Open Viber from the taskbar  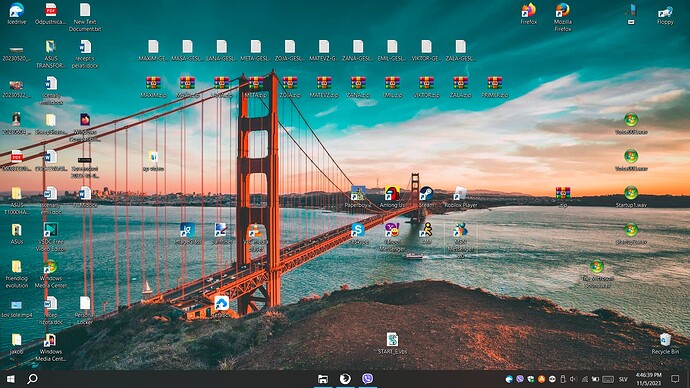pyautogui.click(x=367, y=379)
